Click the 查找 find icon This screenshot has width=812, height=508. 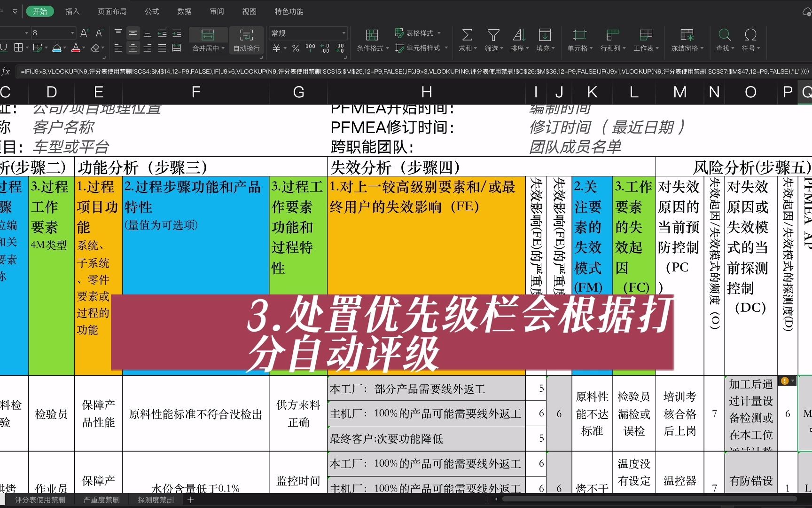pyautogui.click(x=725, y=35)
